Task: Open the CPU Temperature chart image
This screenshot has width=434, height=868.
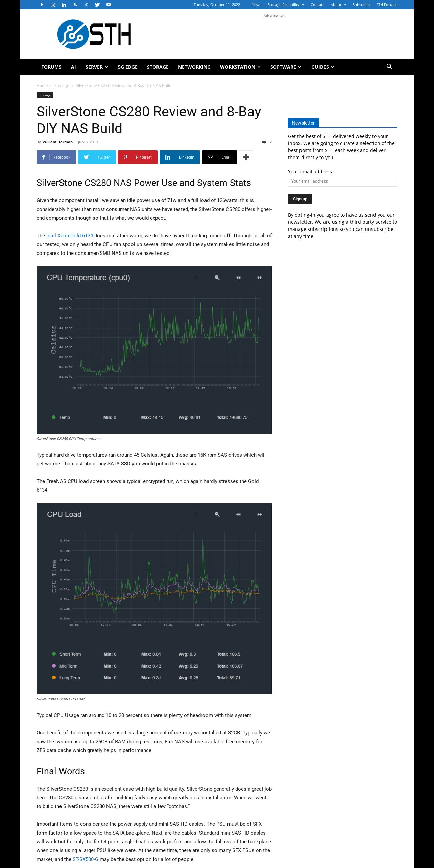Action: point(154,350)
